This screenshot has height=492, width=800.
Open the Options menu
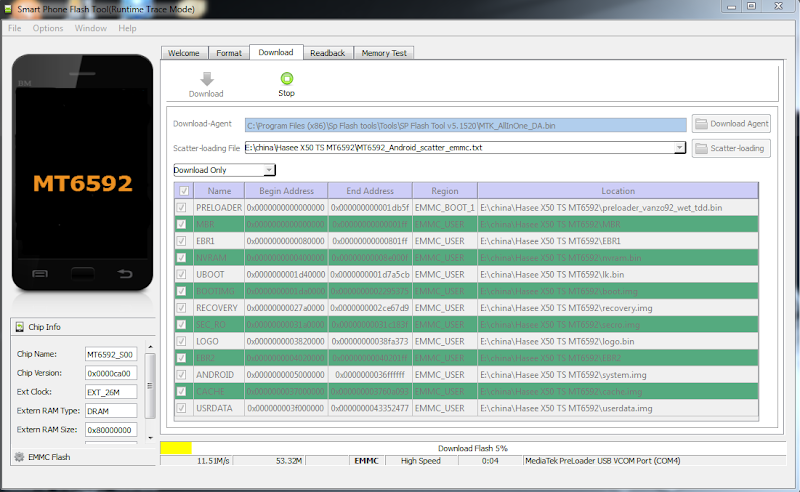[x=48, y=28]
